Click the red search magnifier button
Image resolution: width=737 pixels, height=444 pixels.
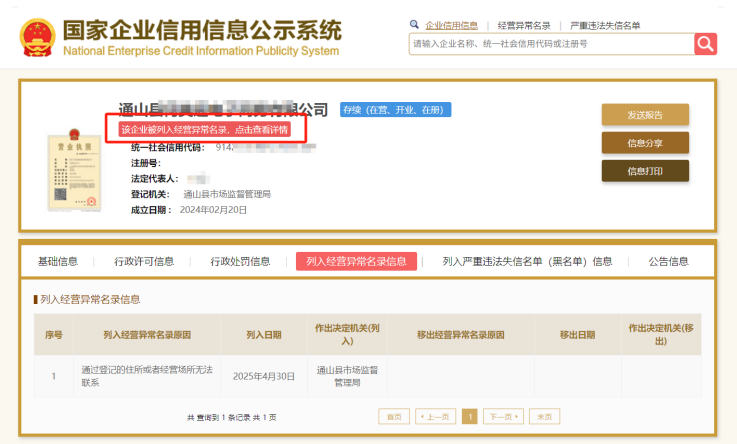coord(706,43)
